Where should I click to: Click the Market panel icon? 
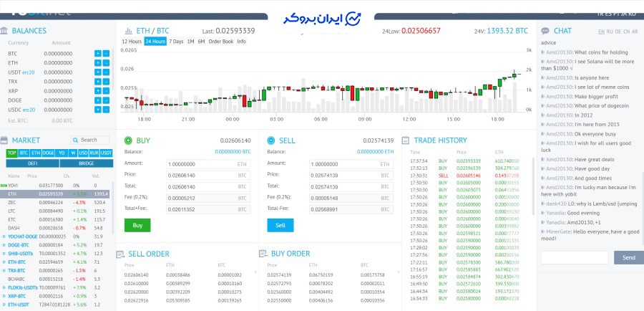[4, 140]
